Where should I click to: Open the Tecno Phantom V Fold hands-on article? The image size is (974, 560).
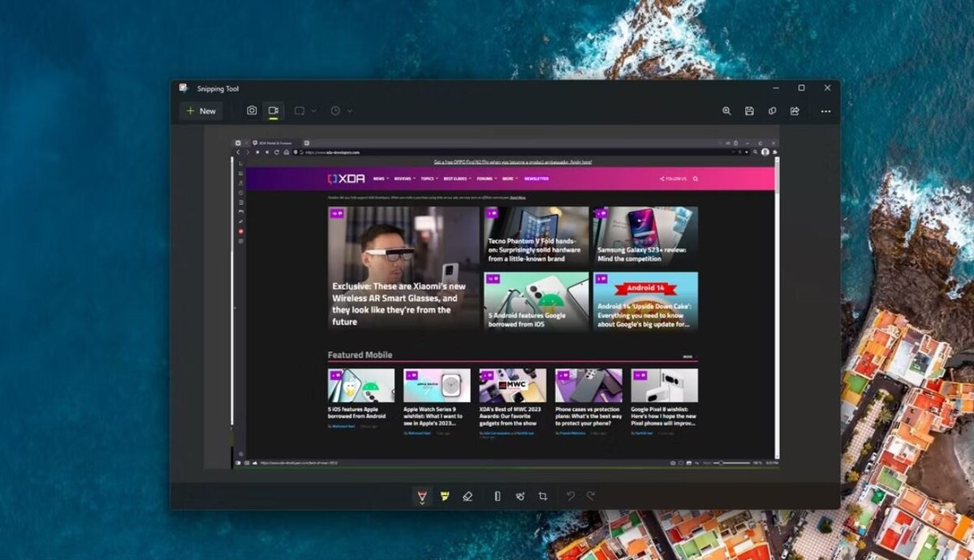click(537, 236)
